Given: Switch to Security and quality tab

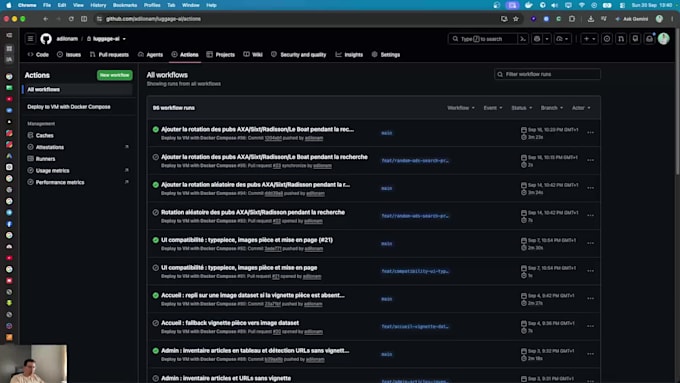Looking at the screenshot, I should [298, 55].
